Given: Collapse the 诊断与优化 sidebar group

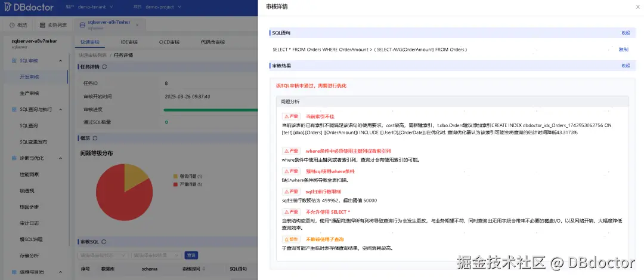Looking at the screenshot, I should coord(61,158).
